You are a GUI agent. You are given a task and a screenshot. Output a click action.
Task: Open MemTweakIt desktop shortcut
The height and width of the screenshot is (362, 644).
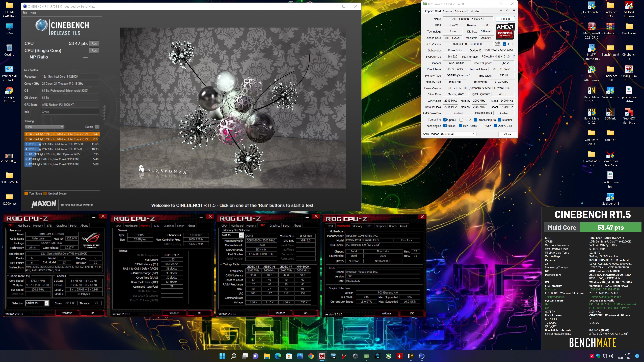tap(591, 31)
